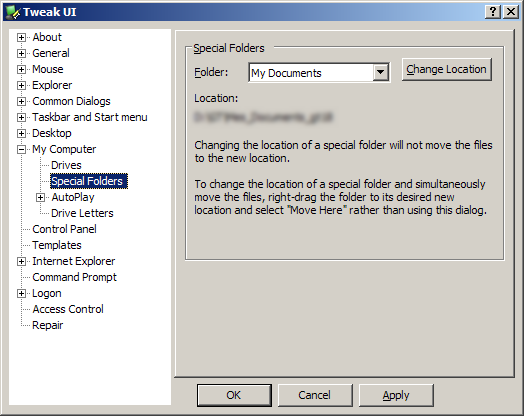524x416 pixels.
Task: Expand the About tree node
Action: click(21, 37)
